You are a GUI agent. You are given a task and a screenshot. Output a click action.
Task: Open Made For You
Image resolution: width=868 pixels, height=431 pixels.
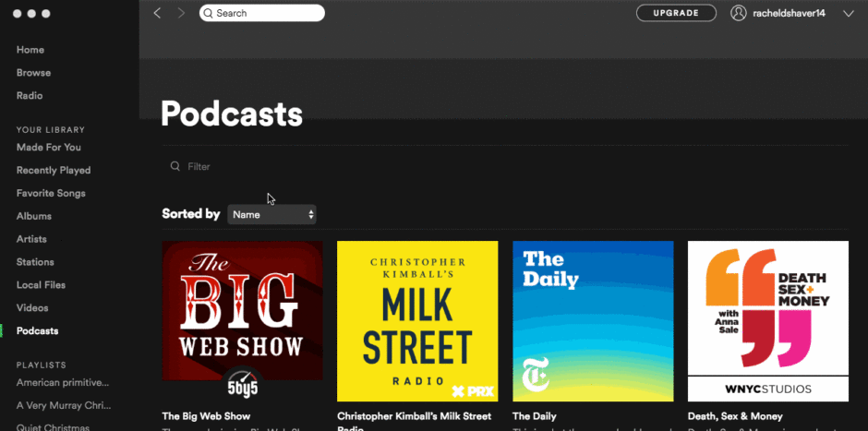(49, 147)
